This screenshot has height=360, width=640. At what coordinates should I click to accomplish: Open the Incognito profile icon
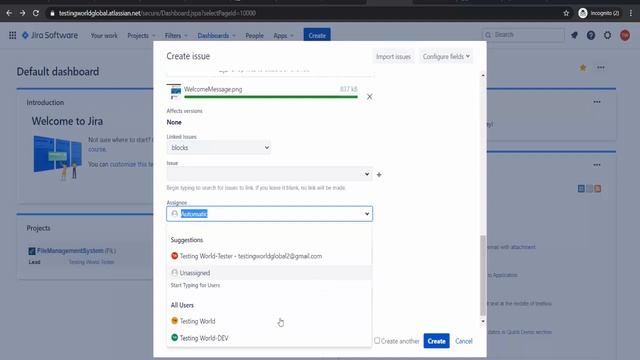click(583, 13)
